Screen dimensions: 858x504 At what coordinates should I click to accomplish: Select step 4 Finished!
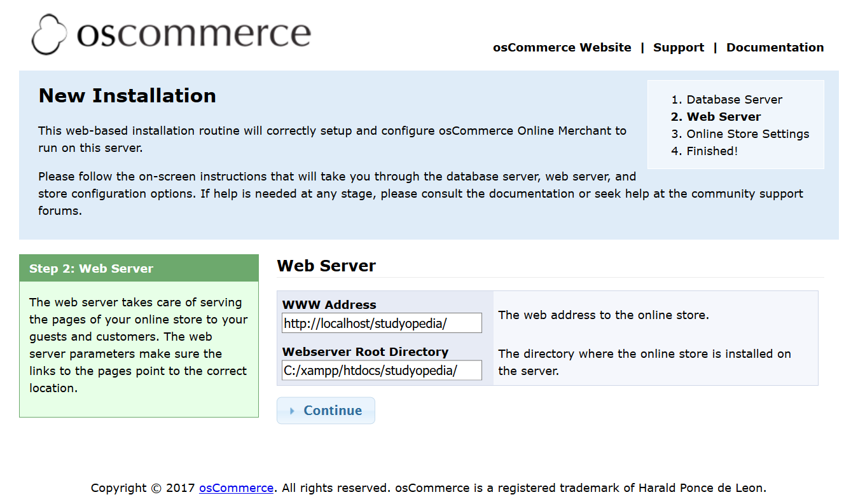click(712, 151)
